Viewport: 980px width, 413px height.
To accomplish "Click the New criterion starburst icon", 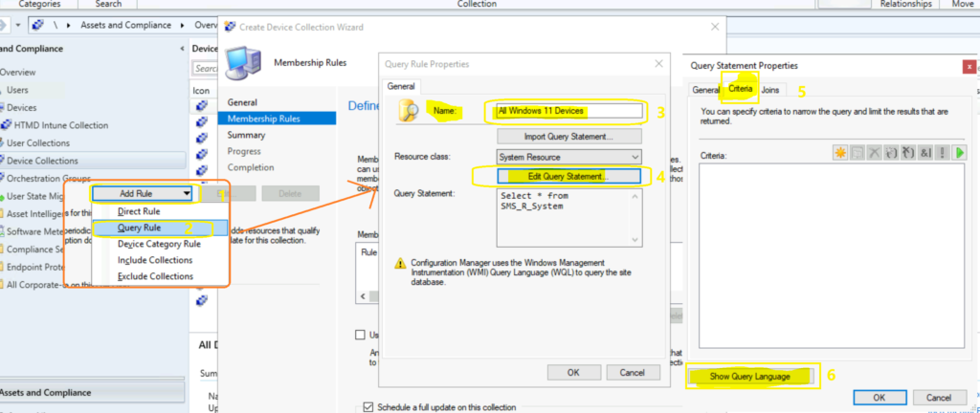I will (840, 153).
